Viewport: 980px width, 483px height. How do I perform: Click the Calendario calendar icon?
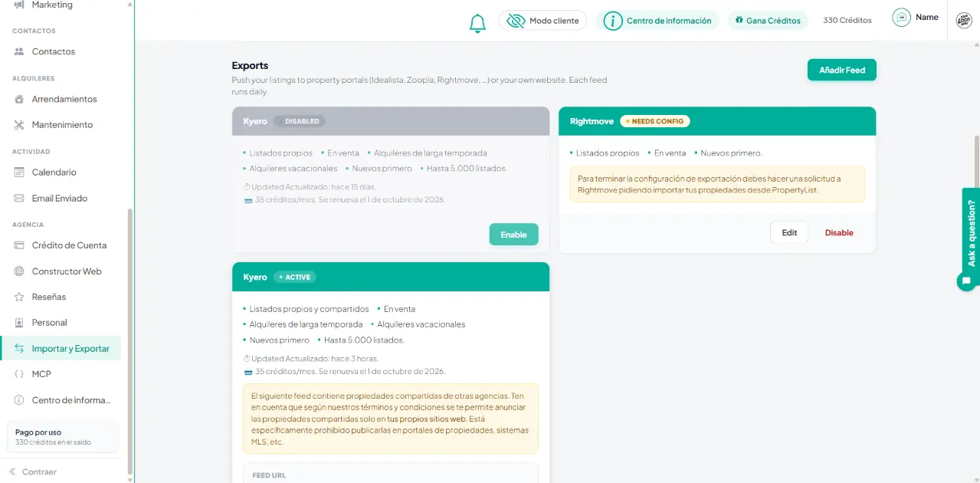[x=19, y=172]
